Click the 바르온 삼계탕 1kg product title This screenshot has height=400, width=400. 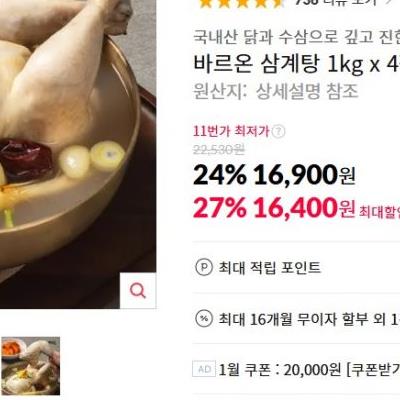296,64
